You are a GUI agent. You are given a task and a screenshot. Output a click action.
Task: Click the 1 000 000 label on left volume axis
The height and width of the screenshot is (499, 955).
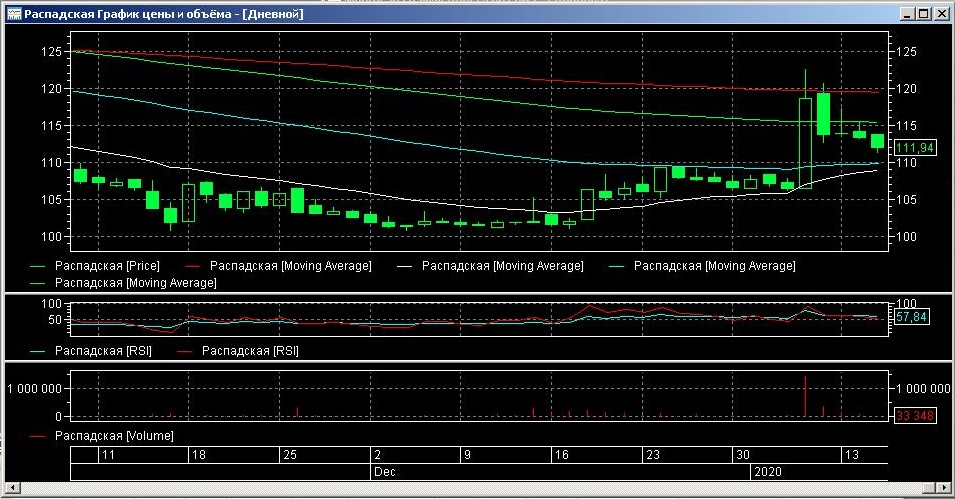pyautogui.click(x=35, y=389)
